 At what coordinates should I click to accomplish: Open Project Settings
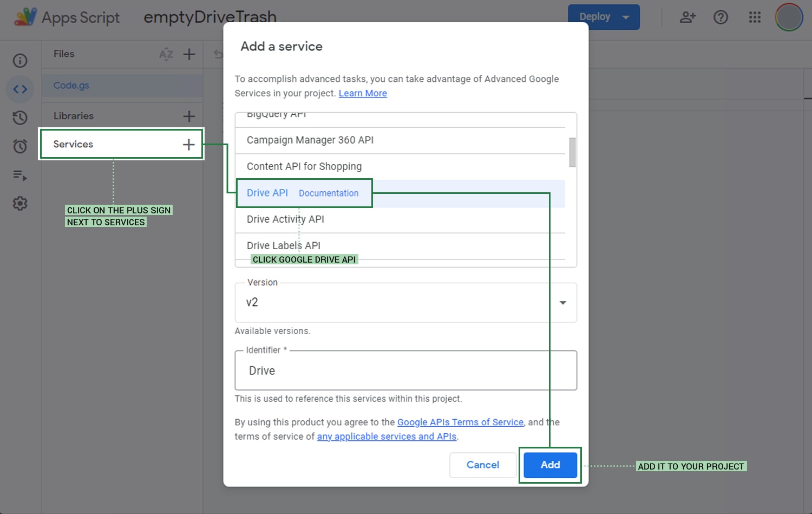[x=19, y=203]
